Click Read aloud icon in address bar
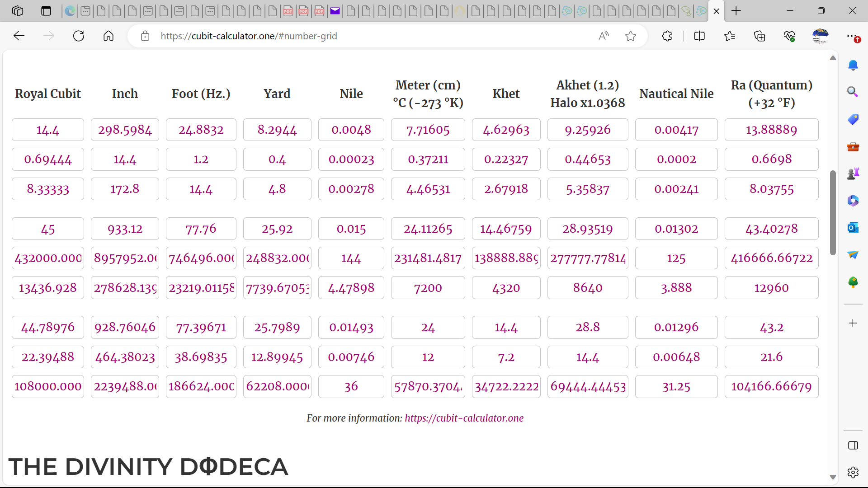Viewport: 868px width, 488px height. pyautogui.click(x=604, y=36)
